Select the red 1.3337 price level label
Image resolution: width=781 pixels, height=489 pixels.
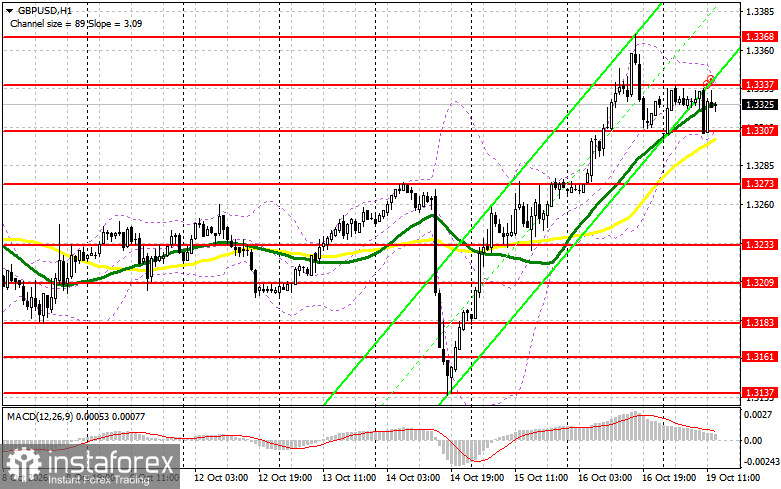[x=760, y=85]
